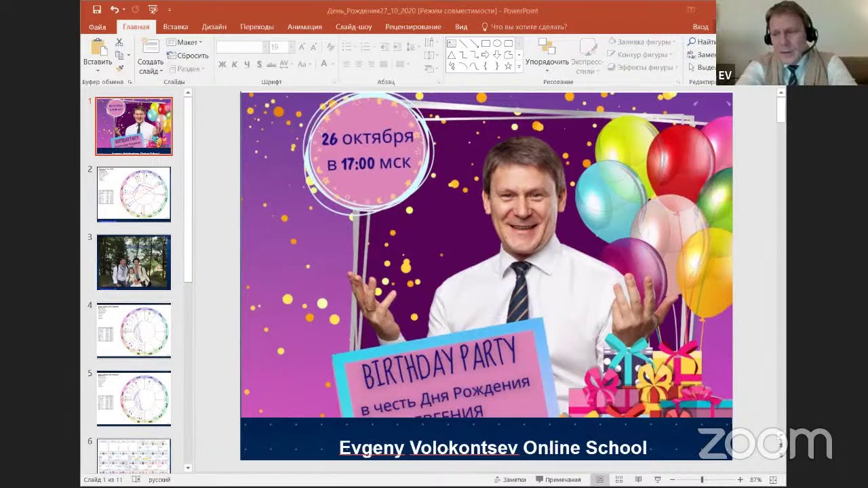Viewport: 868px width, 488px height.
Task: Select the Star shape in shapes gallery
Action: [508, 66]
